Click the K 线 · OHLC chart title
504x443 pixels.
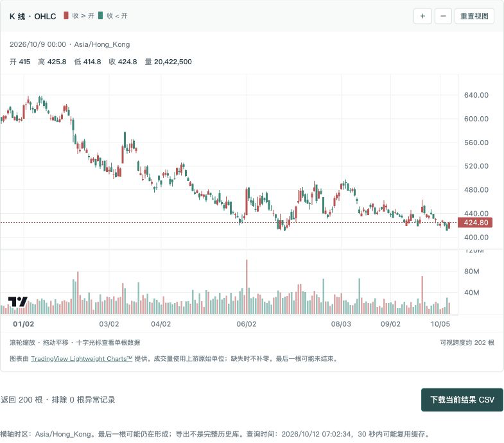tap(33, 17)
